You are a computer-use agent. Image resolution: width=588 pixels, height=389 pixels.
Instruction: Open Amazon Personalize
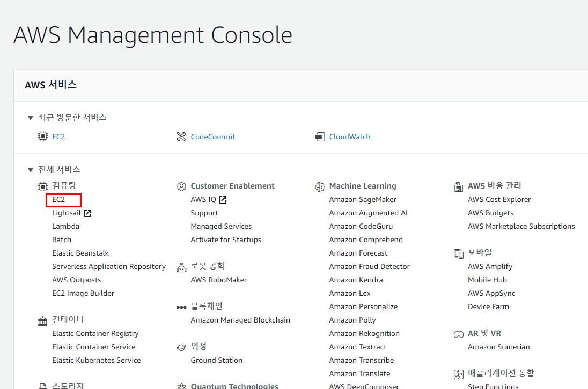[x=363, y=306]
